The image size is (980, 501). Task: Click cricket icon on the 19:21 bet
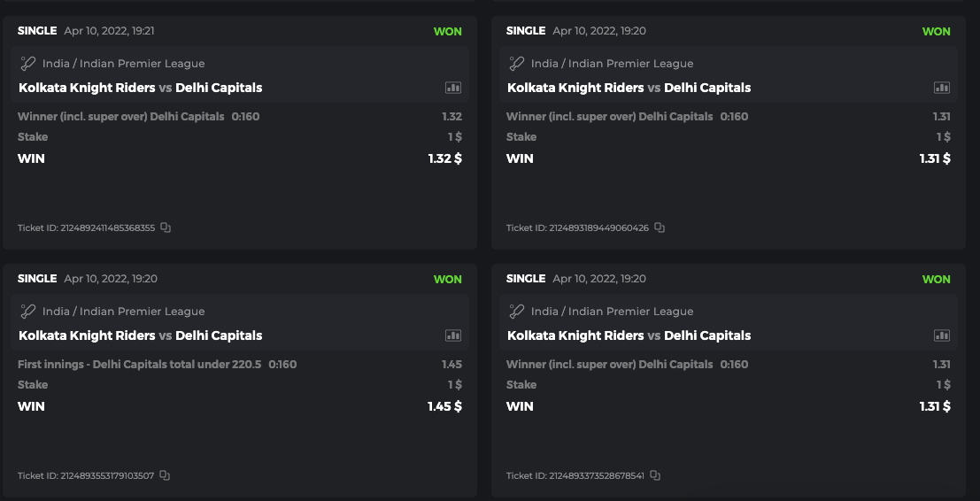point(28,64)
